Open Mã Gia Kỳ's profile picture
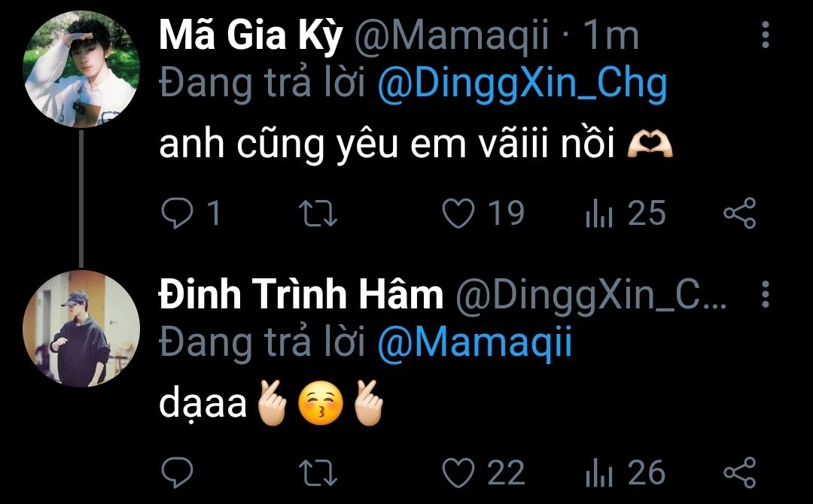The width and height of the screenshot is (813, 504). click(x=81, y=70)
